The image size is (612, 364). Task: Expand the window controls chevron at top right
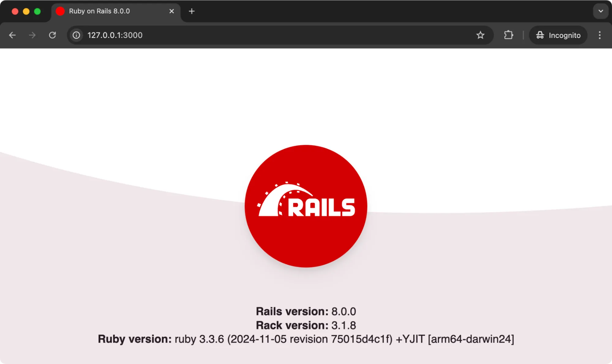point(600,11)
